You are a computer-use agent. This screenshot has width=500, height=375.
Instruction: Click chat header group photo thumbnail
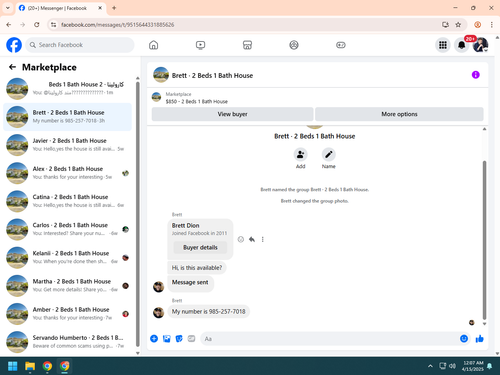point(161,75)
